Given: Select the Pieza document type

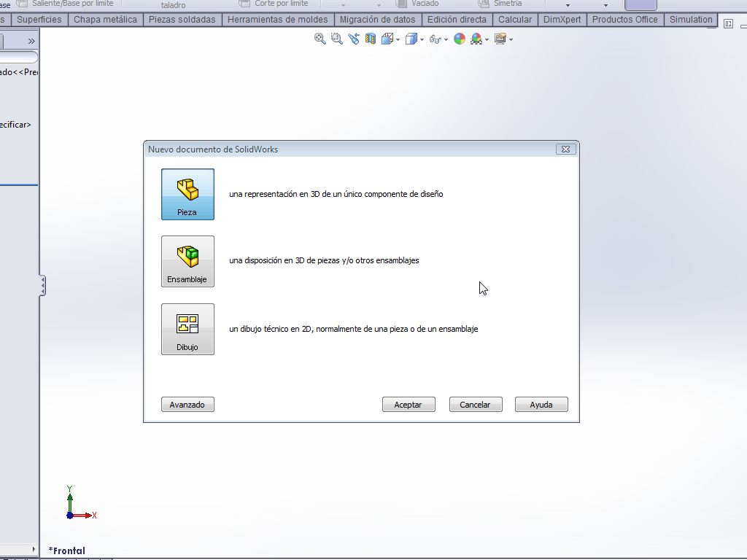Looking at the screenshot, I should coord(187,194).
